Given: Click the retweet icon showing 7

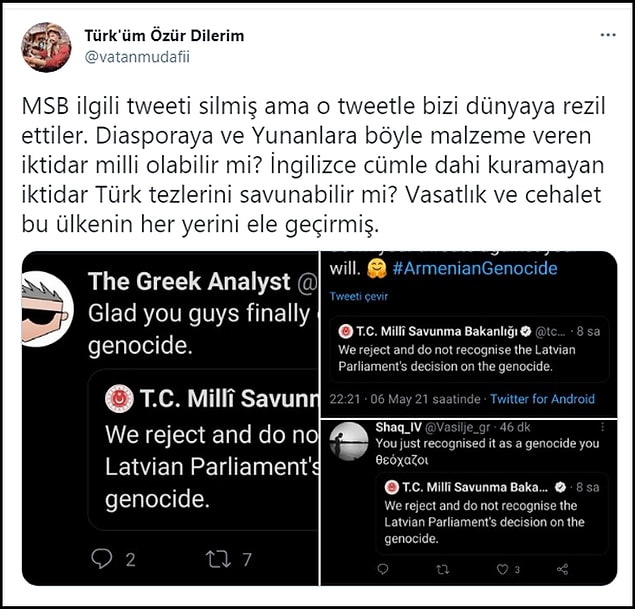Looking at the screenshot, I should [x=218, y=559].
